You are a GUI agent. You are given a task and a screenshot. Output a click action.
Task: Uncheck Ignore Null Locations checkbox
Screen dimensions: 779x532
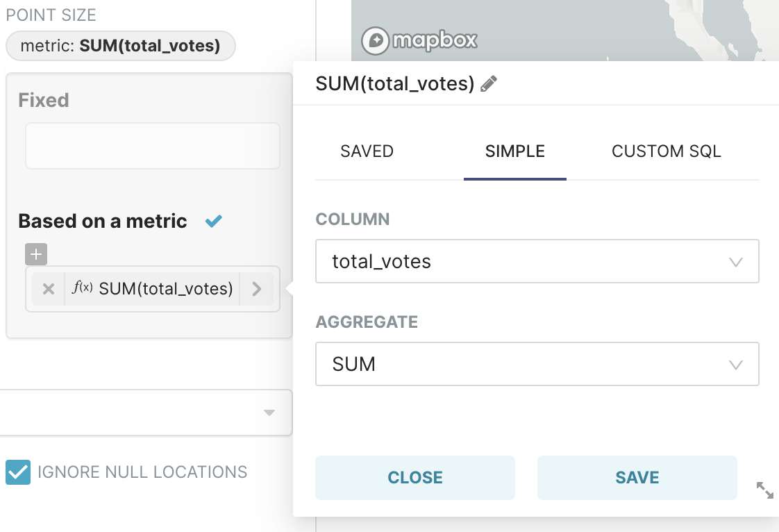pos(18,472)
